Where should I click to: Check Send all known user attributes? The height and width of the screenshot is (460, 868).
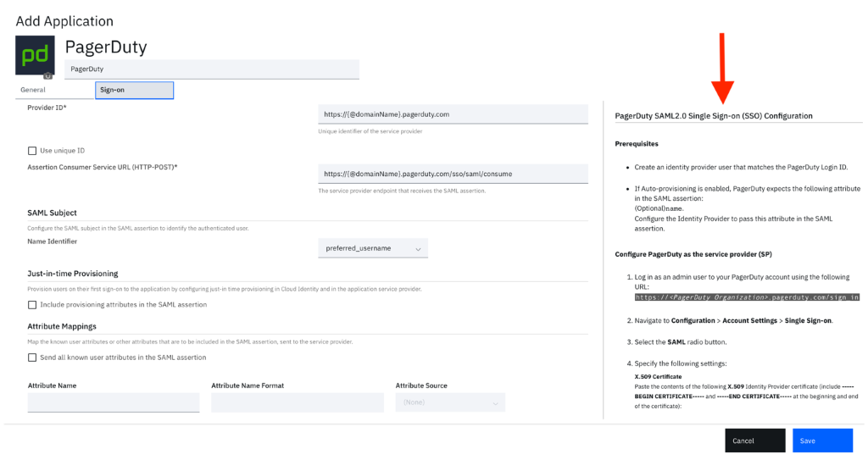point(32,357)
